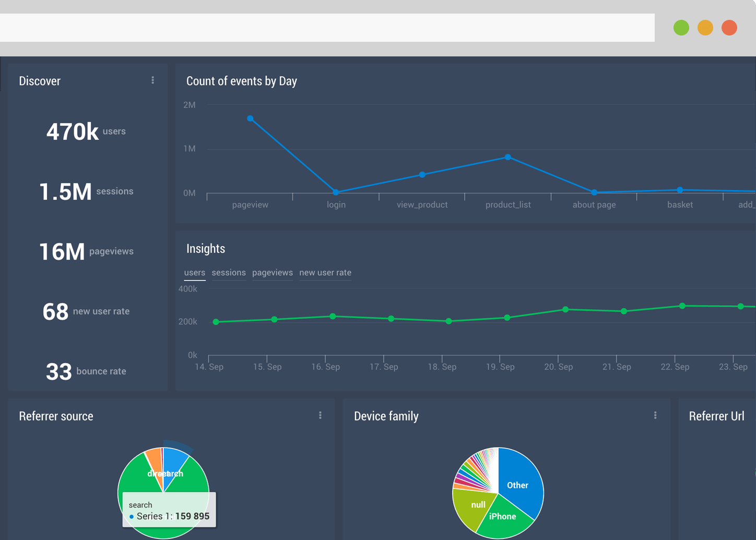Viewport: 756px width, 540px height.
Task: Switch Insights to new user rate tab
Action: click(325, 273)
